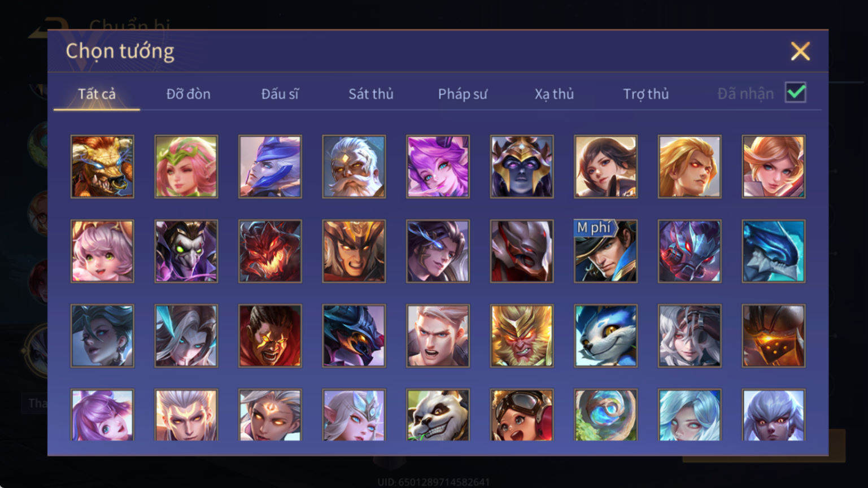Pick the purple-haired horned girl hero

tap(438, 167)
